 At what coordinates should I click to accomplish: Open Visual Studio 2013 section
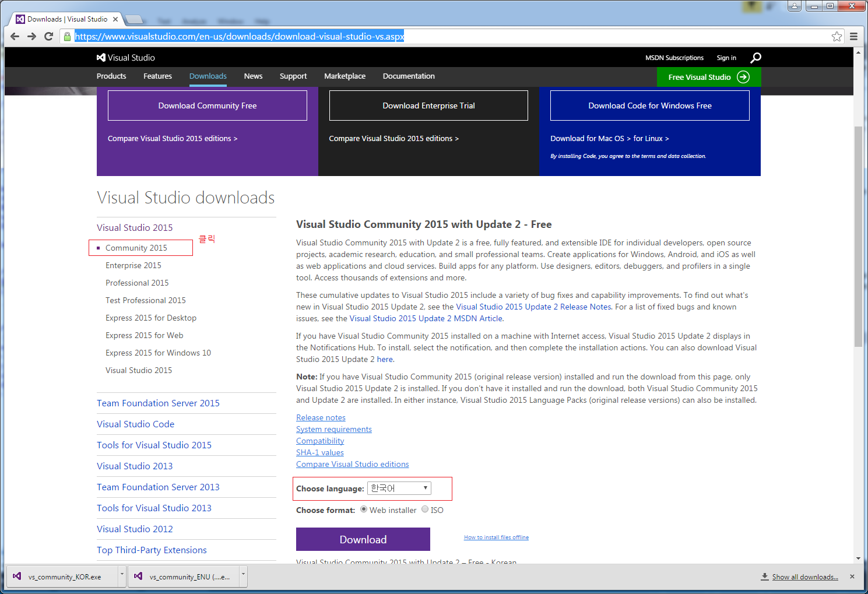point(135,466)
